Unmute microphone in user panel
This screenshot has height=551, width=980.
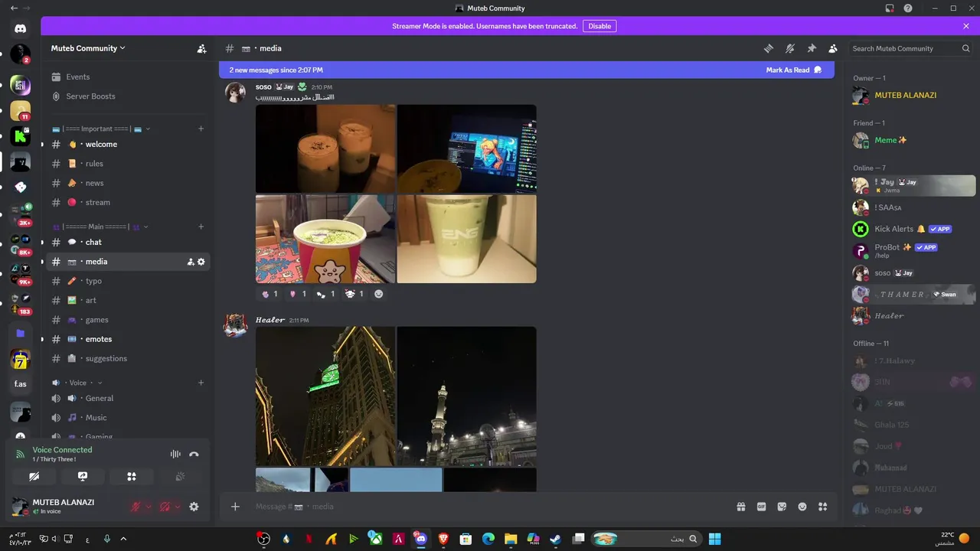pos(136,507)
